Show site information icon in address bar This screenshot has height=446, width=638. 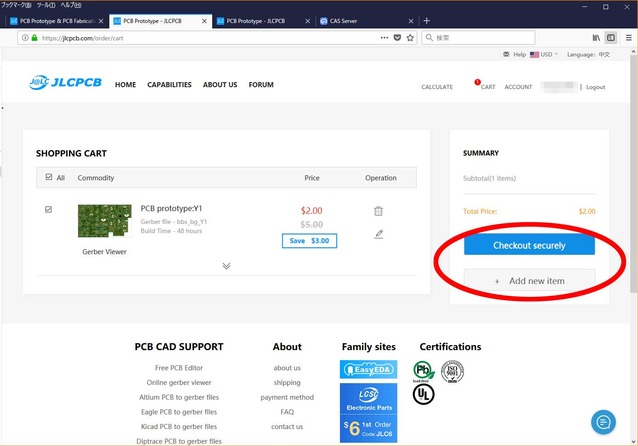pos(25,38)
